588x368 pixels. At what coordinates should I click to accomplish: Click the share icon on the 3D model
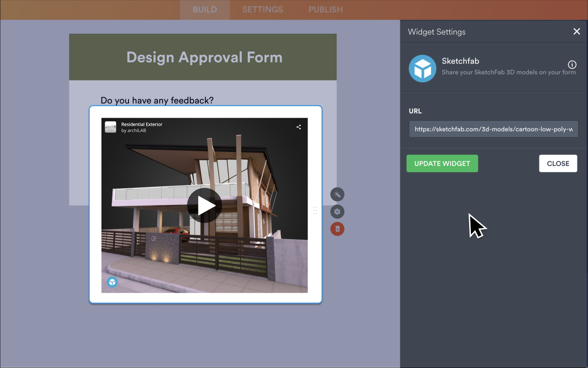click(298, 127)
